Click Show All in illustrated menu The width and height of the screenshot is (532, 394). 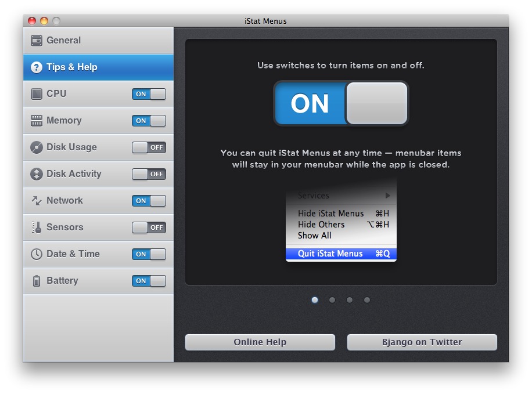pyautogui.click(x=341, y=236)
